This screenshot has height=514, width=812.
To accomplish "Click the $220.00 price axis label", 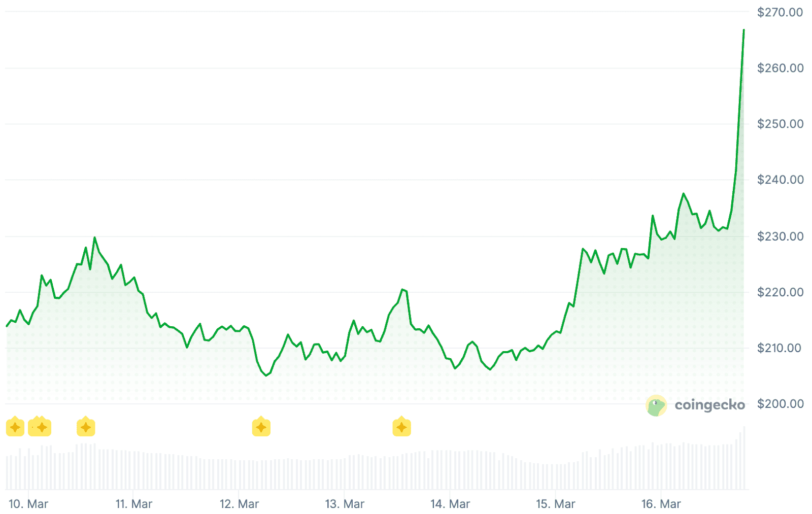I will click(780, 292).
